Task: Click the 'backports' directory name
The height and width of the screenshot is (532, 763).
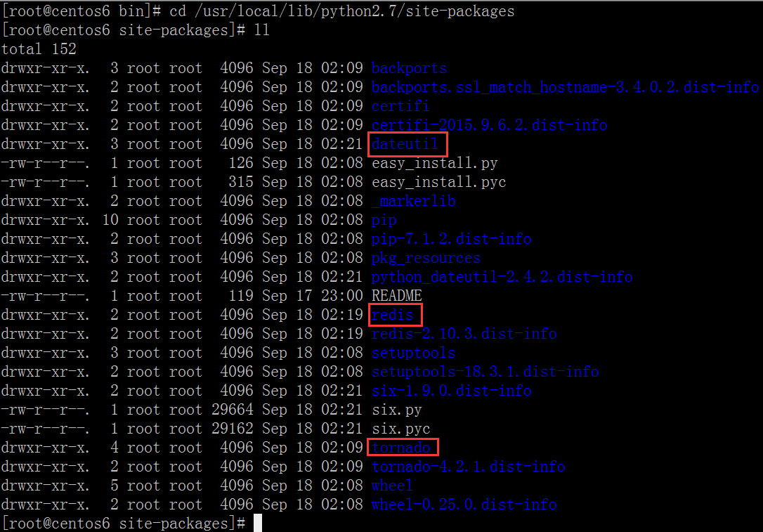Action: pos(409,68)
